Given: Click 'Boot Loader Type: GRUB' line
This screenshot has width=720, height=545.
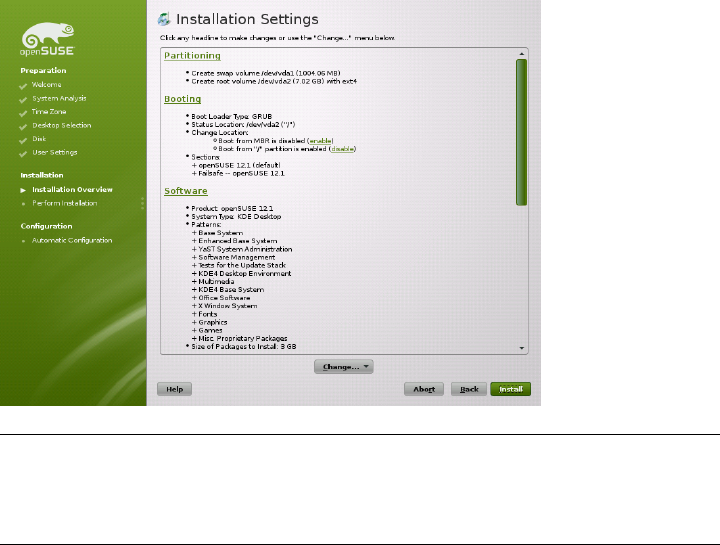Looking at the screenshot, I should (231, 117).
